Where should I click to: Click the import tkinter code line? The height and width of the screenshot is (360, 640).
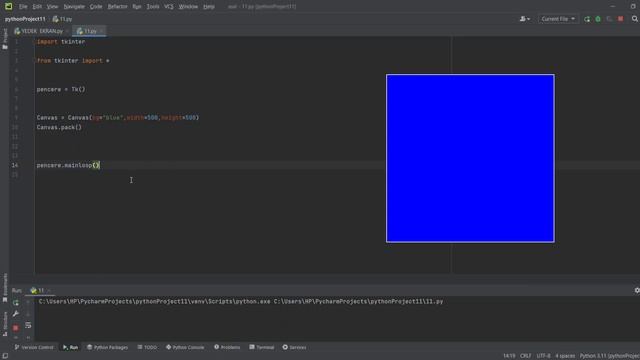coord(61,42)
